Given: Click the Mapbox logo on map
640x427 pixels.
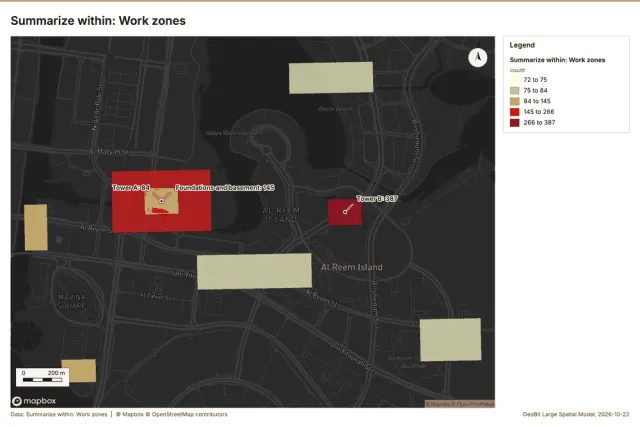Looking at the screenshot, I should (34, 401).
